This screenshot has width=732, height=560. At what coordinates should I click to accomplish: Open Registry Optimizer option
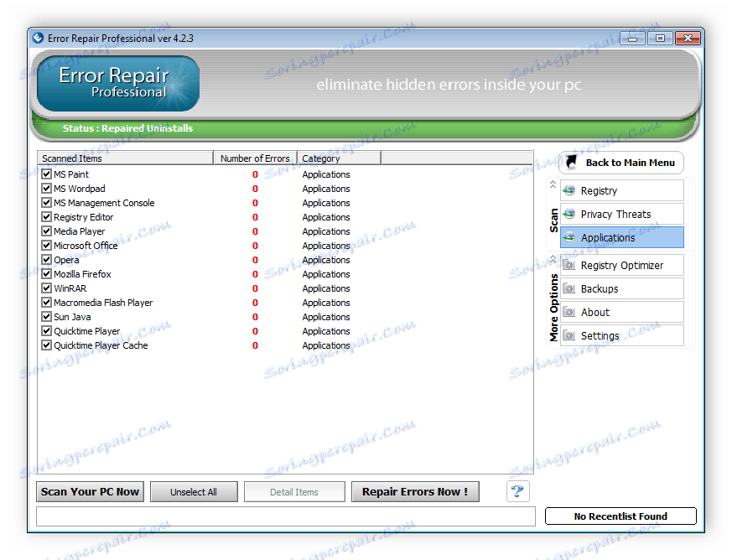click(x=622, y=265)
